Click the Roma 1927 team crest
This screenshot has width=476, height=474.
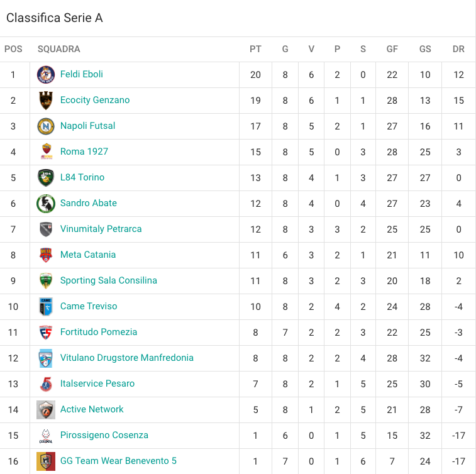46,152
